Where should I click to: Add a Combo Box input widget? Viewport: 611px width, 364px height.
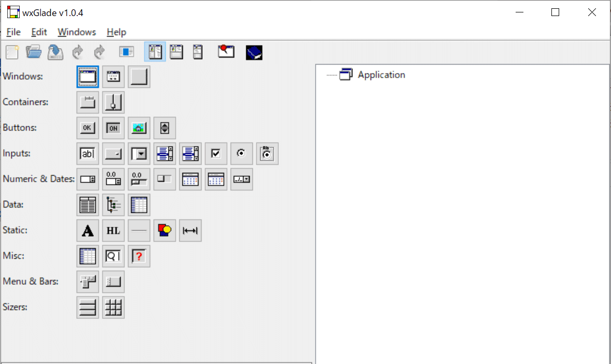pos(139,154)
